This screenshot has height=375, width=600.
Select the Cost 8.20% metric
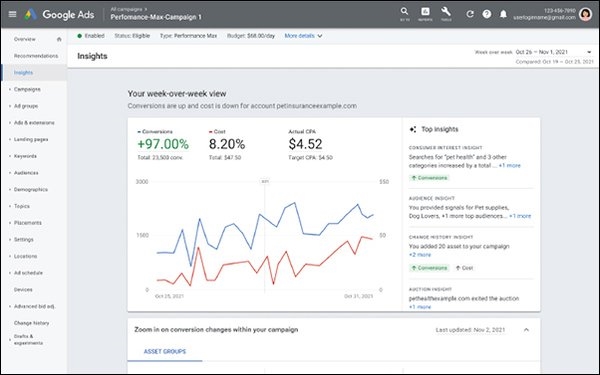227,144
